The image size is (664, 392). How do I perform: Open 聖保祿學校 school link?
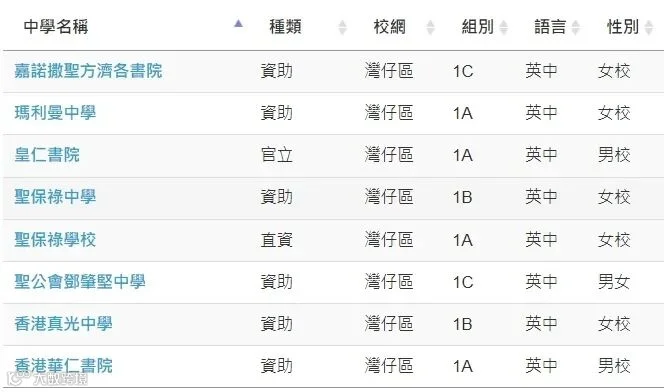pos(55,240)
